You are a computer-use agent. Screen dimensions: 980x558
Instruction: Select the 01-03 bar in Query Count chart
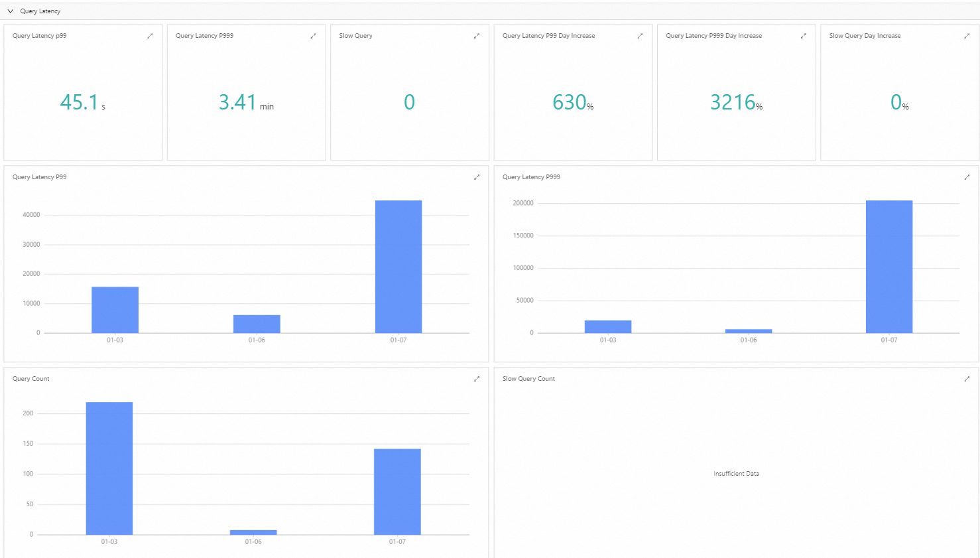click(109, 468)
